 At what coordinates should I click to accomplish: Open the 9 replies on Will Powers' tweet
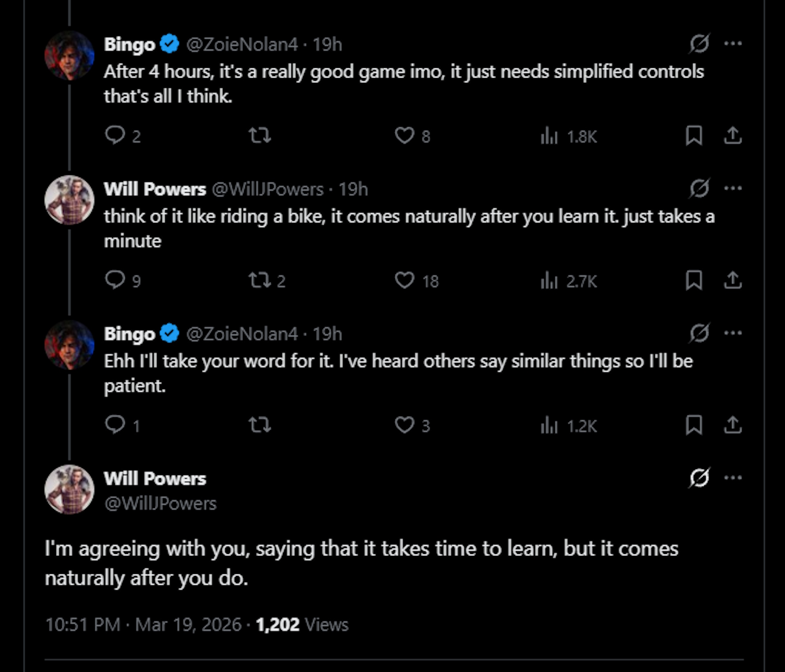[115, 280]
